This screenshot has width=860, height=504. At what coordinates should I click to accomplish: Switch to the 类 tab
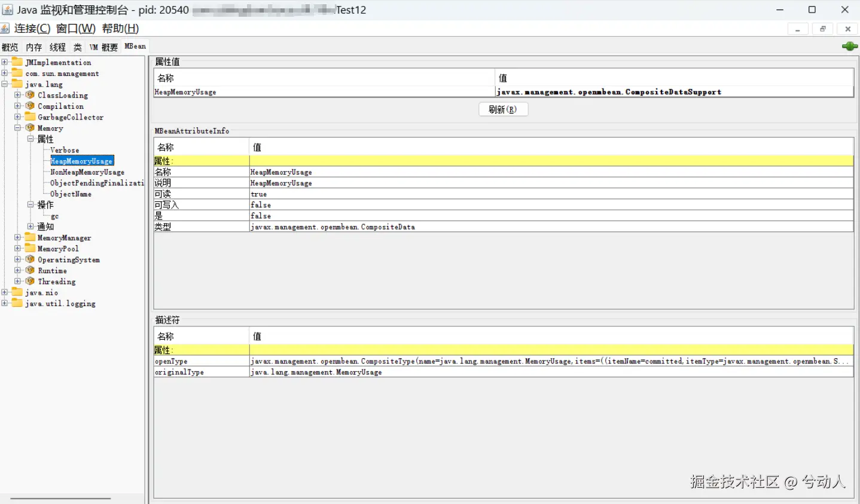coord(78,47)
